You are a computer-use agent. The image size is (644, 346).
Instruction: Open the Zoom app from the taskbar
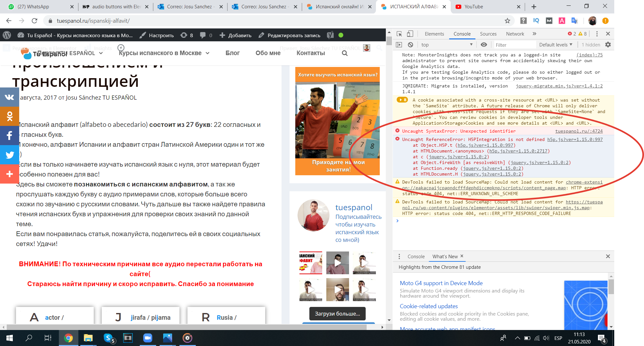147,338
